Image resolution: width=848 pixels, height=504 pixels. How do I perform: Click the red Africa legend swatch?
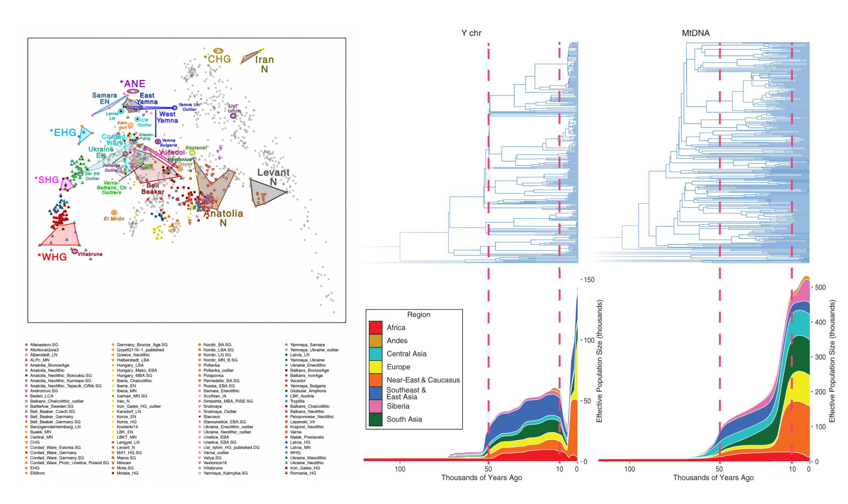coord(375,327)
